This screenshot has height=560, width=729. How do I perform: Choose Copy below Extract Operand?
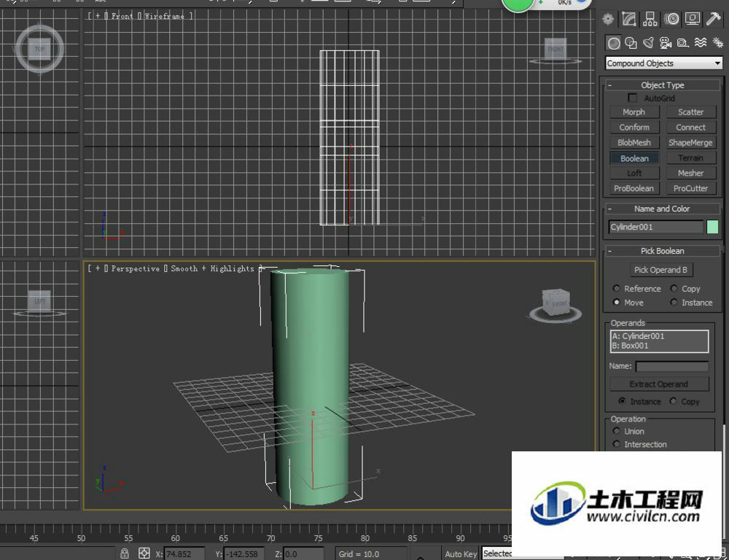pos(673,401)
